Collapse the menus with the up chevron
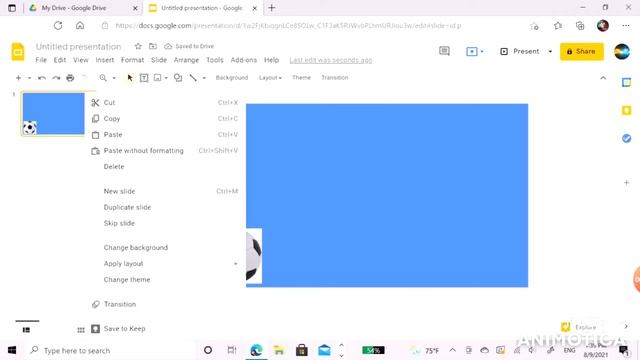The height and width of the screenshot is (360, 640). (603, 78)
